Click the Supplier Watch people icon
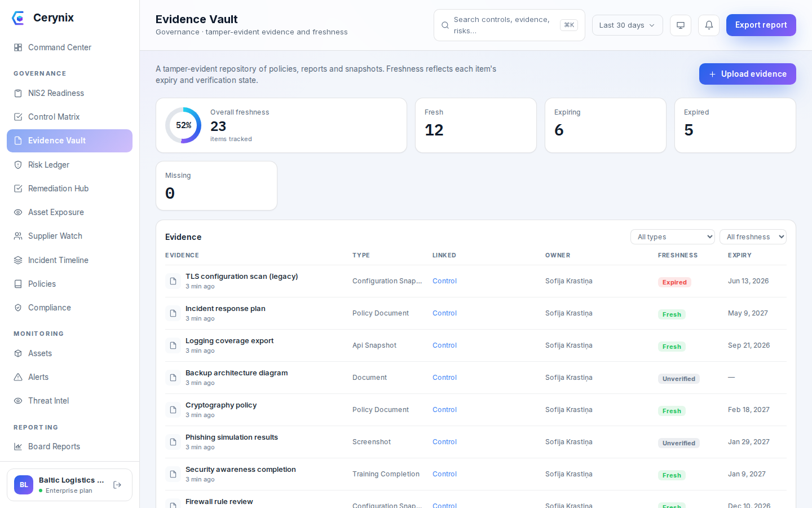This screenshot has width=812, height=508. tap(18, 236)
